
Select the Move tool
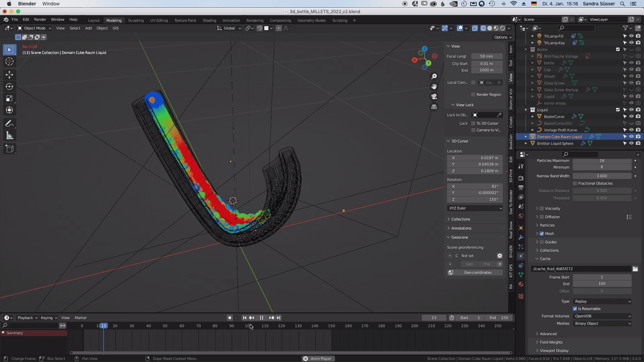tap(9, 74)
